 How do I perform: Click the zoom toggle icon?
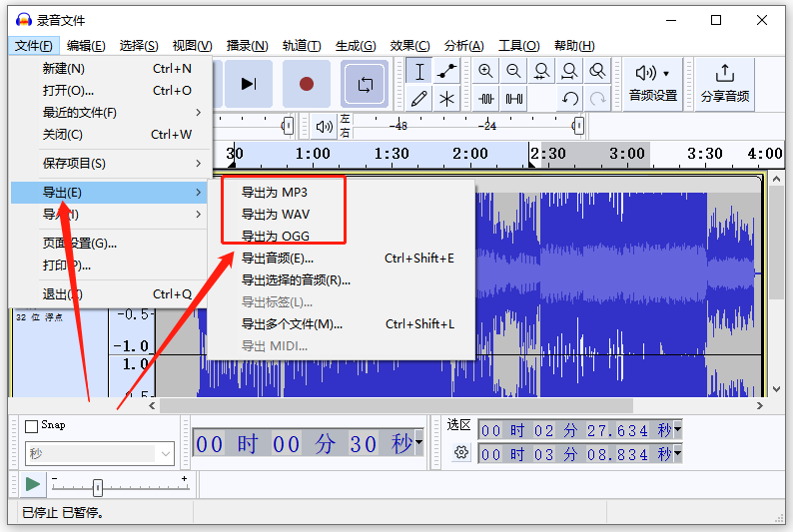click(x=597, y=71)
